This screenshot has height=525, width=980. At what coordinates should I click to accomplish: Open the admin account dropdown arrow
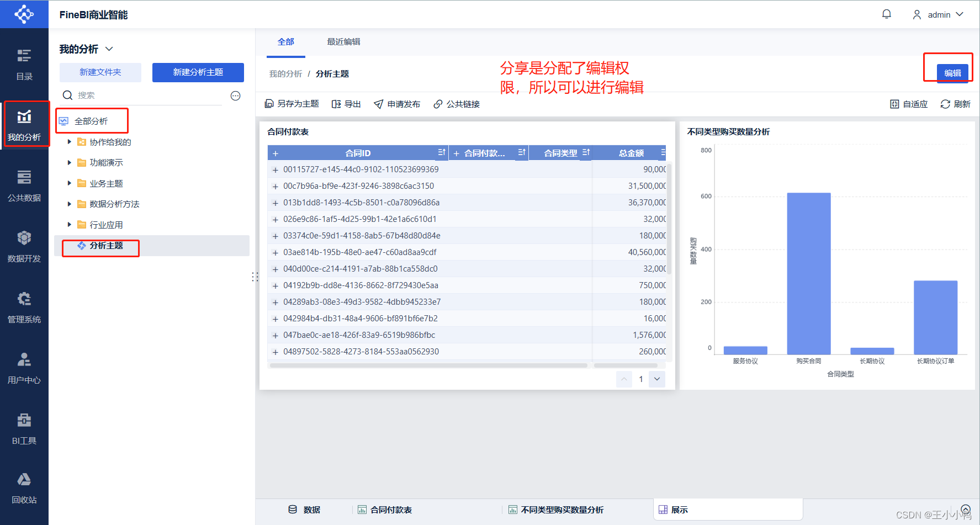(960, 14)
